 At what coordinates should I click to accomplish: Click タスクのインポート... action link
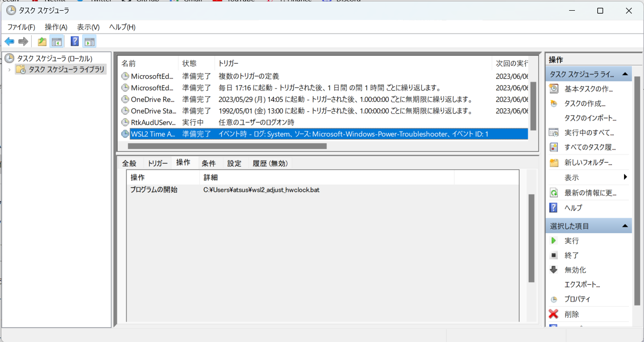(590, 118)
